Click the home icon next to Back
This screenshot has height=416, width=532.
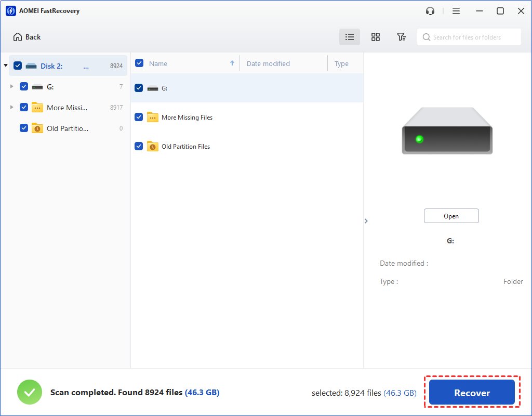pyautogui.click(x=16, y=36)
